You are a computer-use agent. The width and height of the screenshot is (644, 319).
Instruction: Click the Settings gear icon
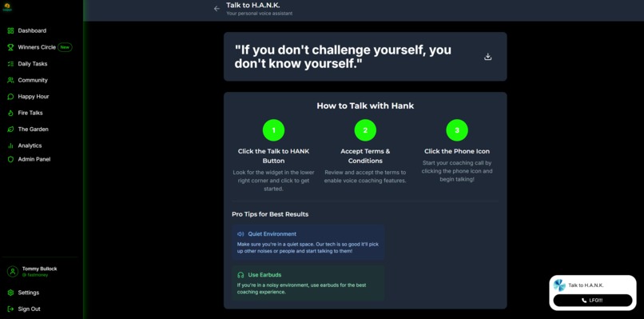point(10,293)
